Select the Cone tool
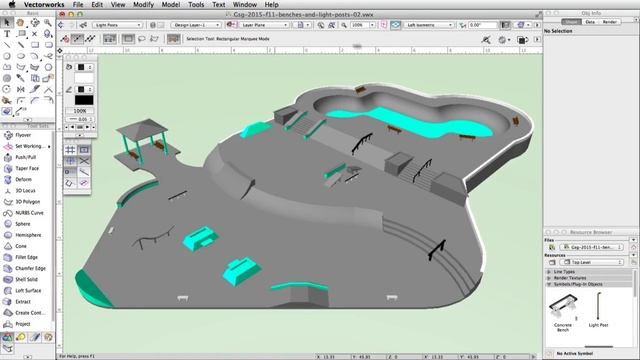The image size is (640, 360). click(21, 246)
